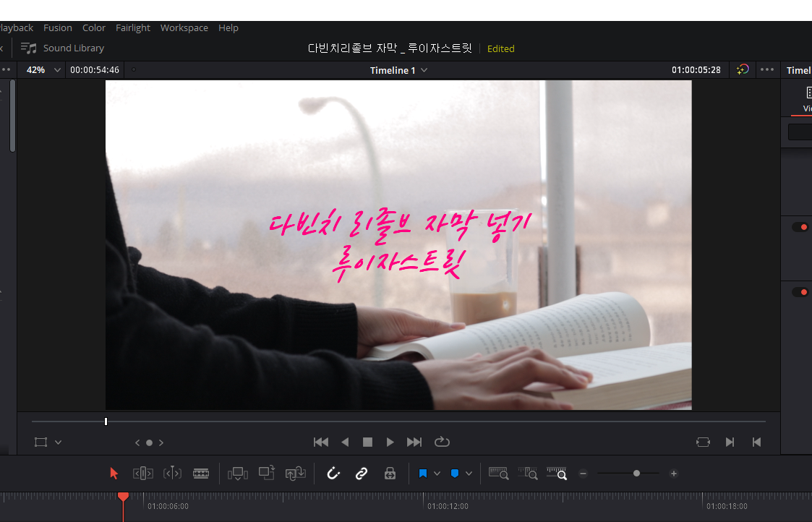The height and width of the screenshot is (522, 812).
Task: Open the Sound Library panel
Action: pyautogui.click(x=62, y=48)
